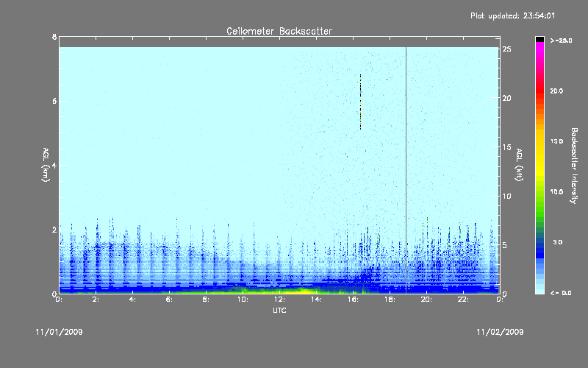
Task: Click the '6' tick on the km axis
Action: pos(54,101)
